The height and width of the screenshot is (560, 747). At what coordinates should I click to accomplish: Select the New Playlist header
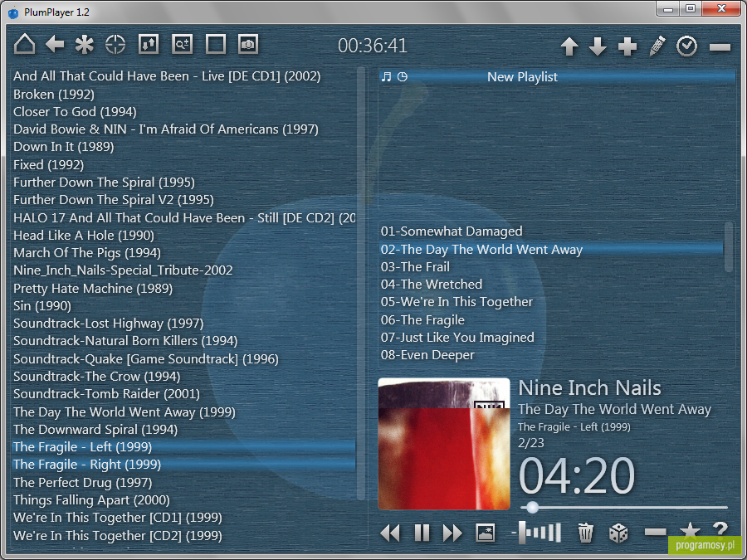click(x=556, y=76)
